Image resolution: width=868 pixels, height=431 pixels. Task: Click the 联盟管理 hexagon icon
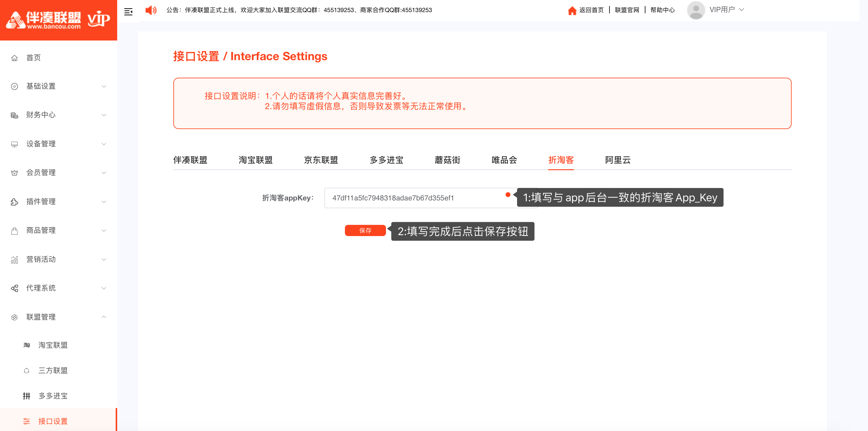point(14,317)
